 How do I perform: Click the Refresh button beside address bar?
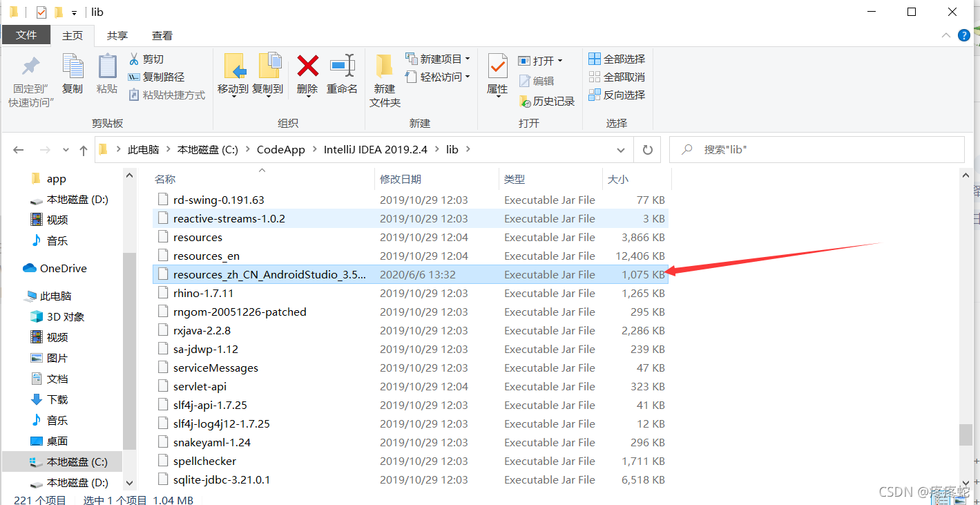click(647, 150)
